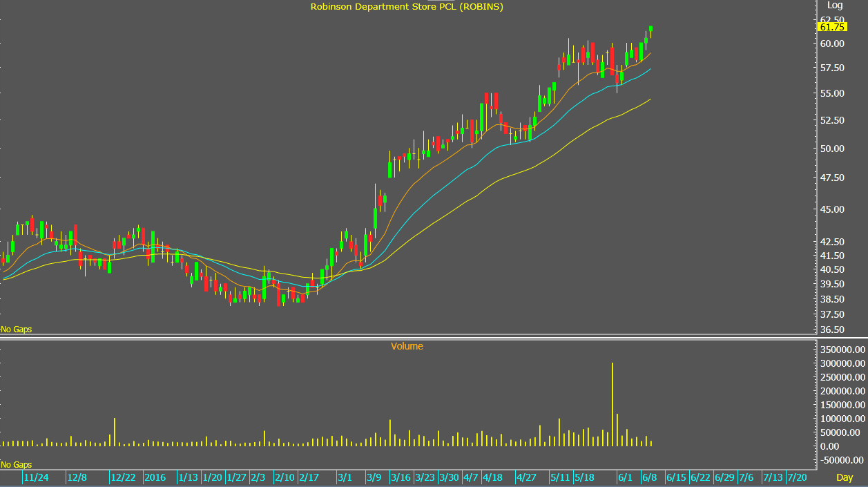Click the 5/18 date on time axis
The height and width of the screenshot is (487, 868).
click(584, 477)
